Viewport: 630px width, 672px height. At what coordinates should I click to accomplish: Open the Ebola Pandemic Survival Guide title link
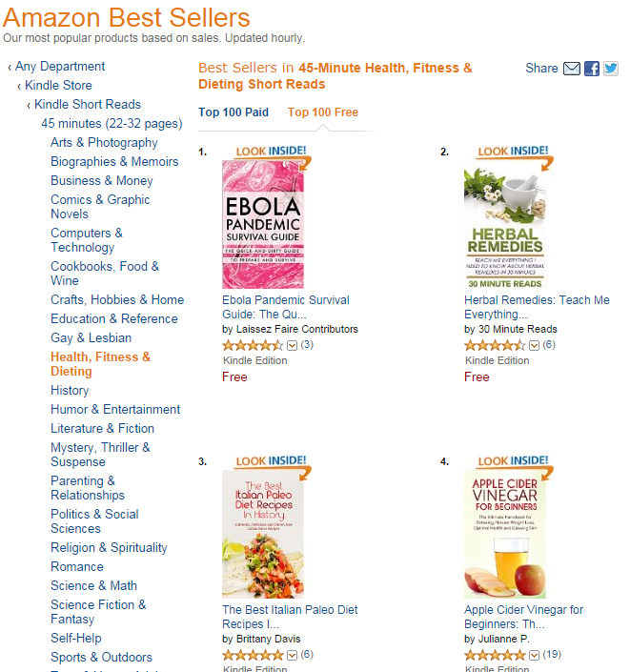click(x=286, y=307)
